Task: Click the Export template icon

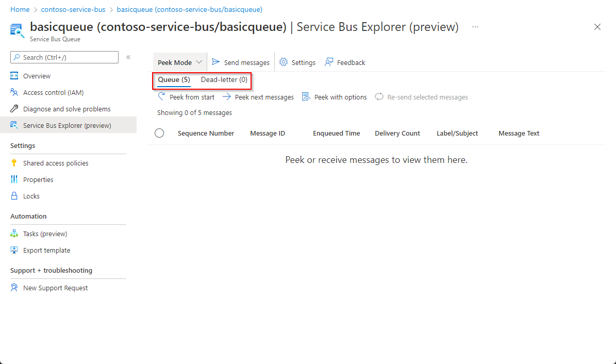Action: [14, 250]
